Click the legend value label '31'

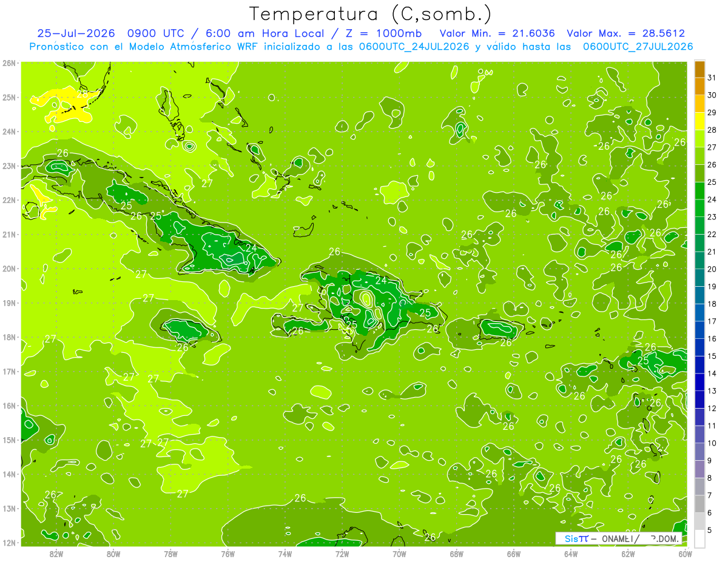point(712,78)
